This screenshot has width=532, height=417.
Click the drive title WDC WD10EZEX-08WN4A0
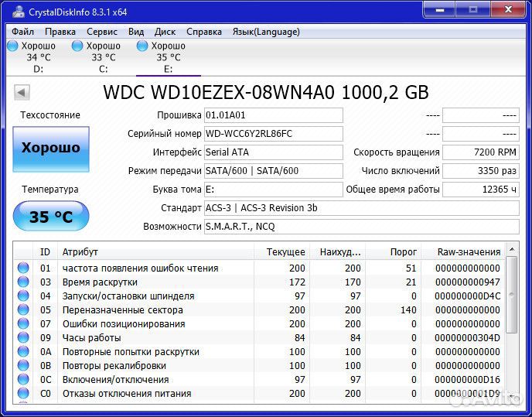coord(219,92)
